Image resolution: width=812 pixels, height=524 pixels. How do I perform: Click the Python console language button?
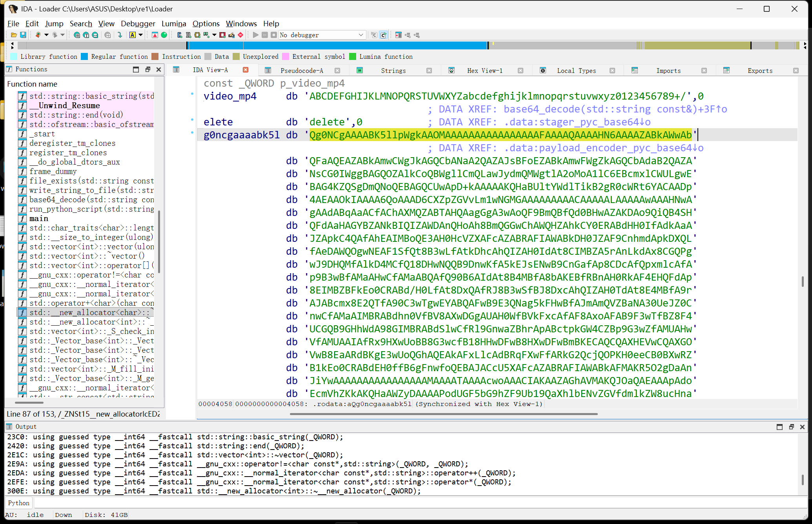coord(19,503)
